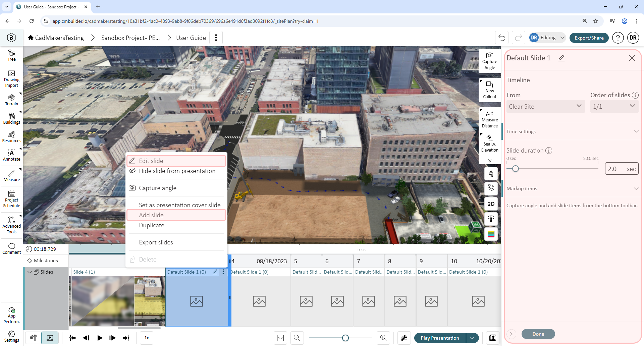Choose Capture angle in context menu
644x346 pixels.
click(x=176, y=188)
